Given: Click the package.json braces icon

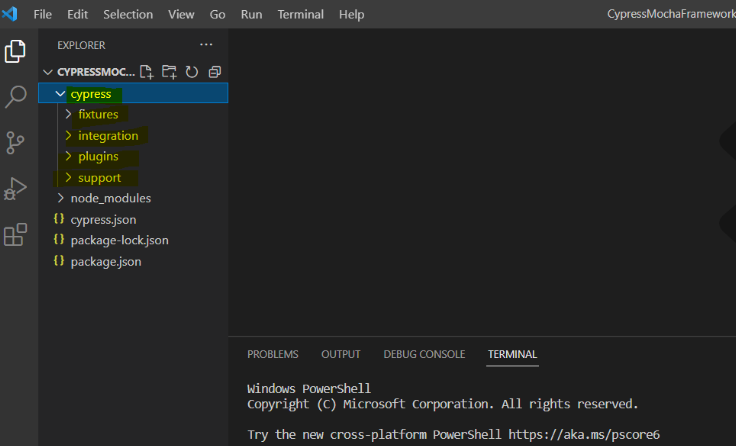Looking at the screenshot, I should [59, 261].
